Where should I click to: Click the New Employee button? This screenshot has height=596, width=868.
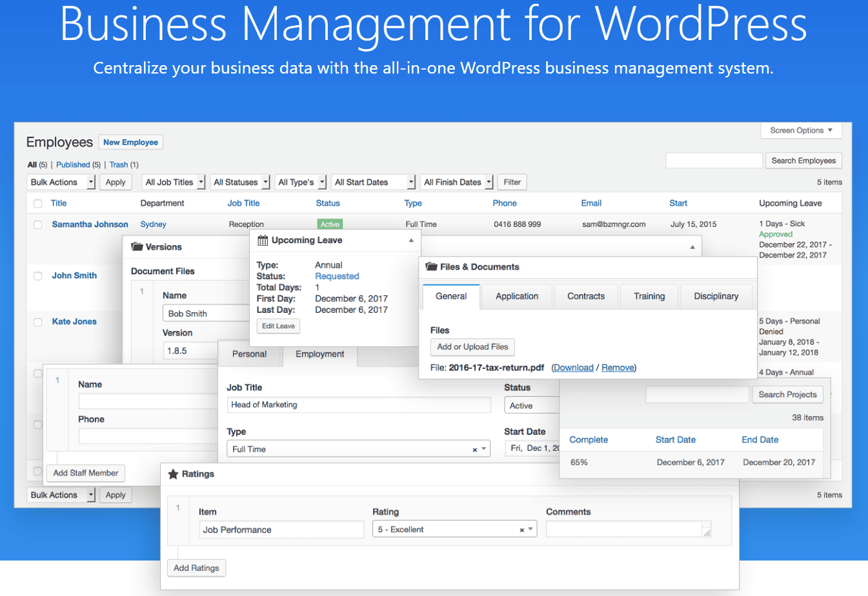(130, 142)
